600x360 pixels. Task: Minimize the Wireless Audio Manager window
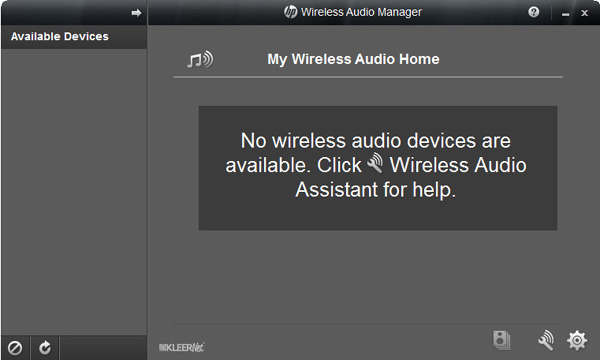pyautogui.click(x=566, y=13)
